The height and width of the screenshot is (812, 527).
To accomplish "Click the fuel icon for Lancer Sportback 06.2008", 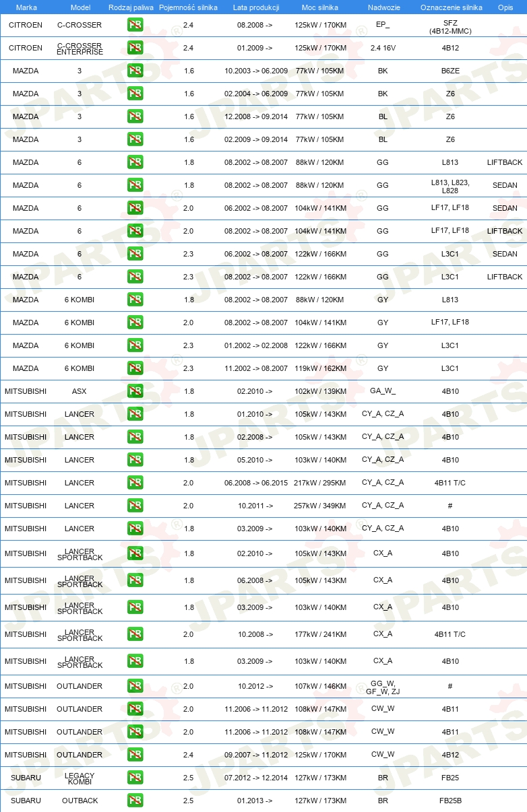I will (135, 581).
